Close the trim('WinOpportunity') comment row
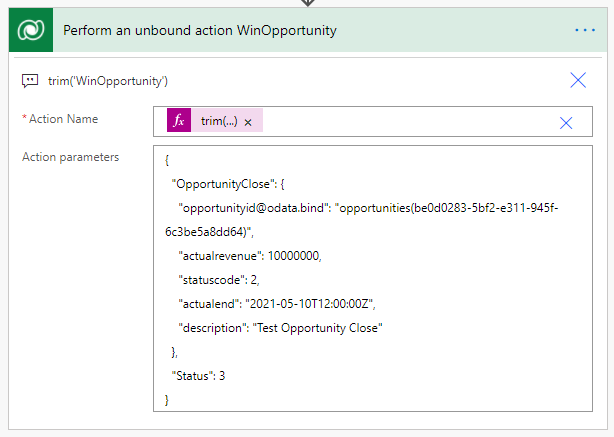Screen dimensions: 614x437 pos(578,80)
